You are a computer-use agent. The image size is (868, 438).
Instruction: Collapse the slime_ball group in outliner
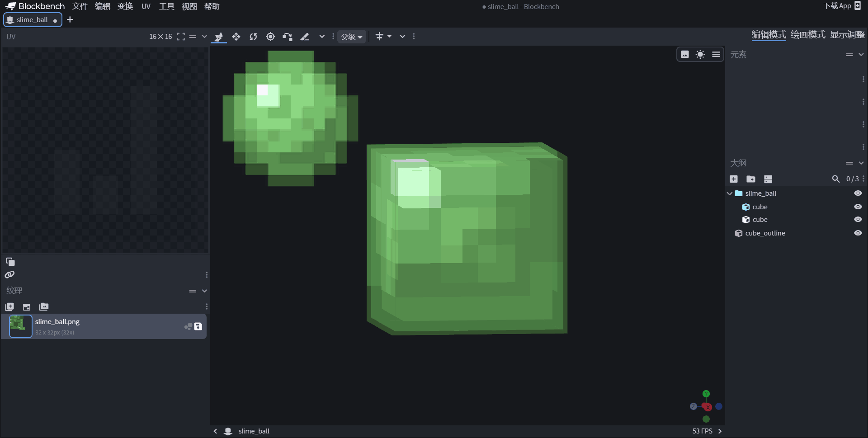pos(729,193)
